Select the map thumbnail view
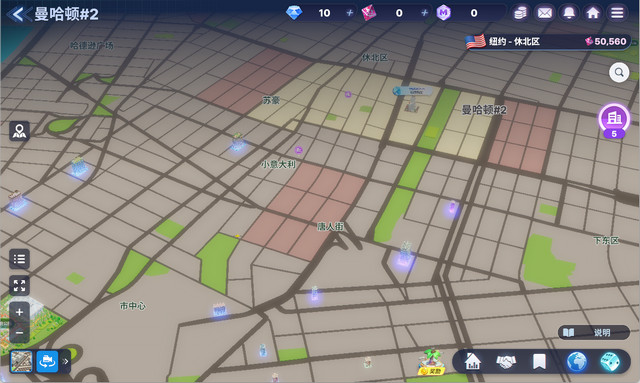 coord(21,361)
